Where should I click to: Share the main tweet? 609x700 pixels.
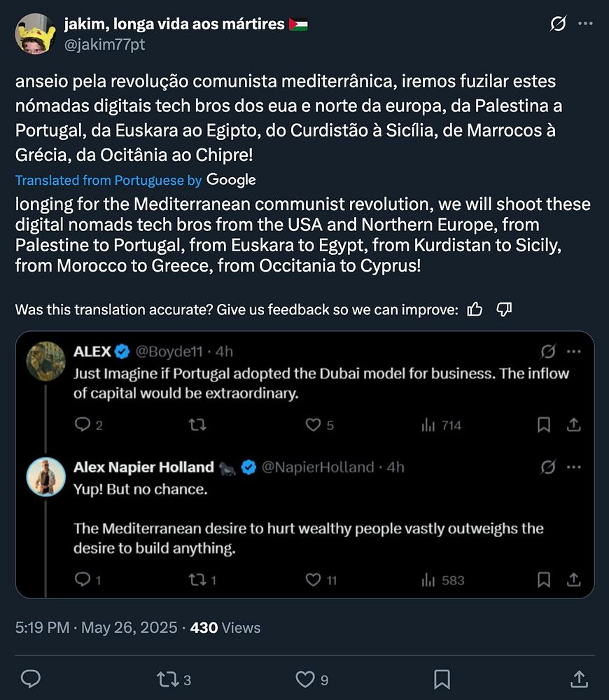(579, 678)
